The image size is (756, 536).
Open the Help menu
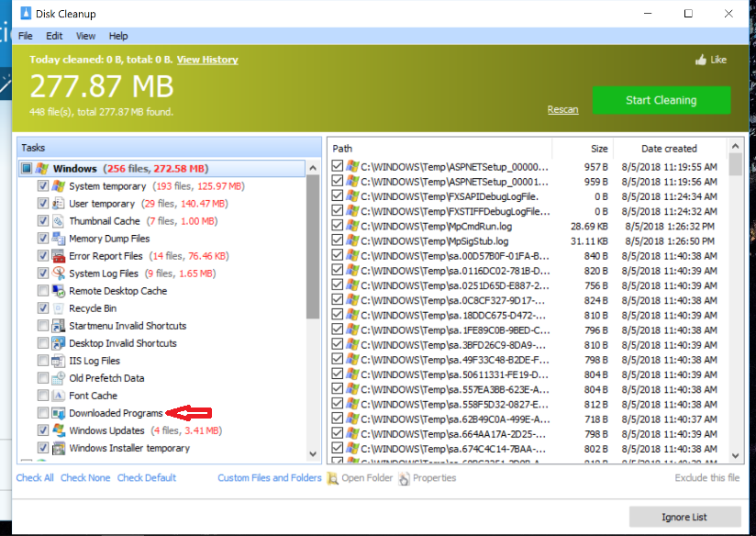click(x=118, y=36)
